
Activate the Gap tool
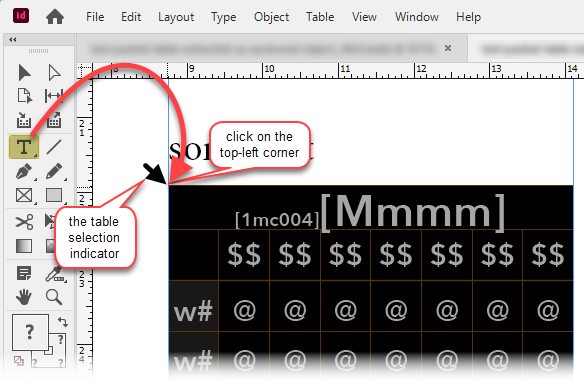(x=54, y=96)
